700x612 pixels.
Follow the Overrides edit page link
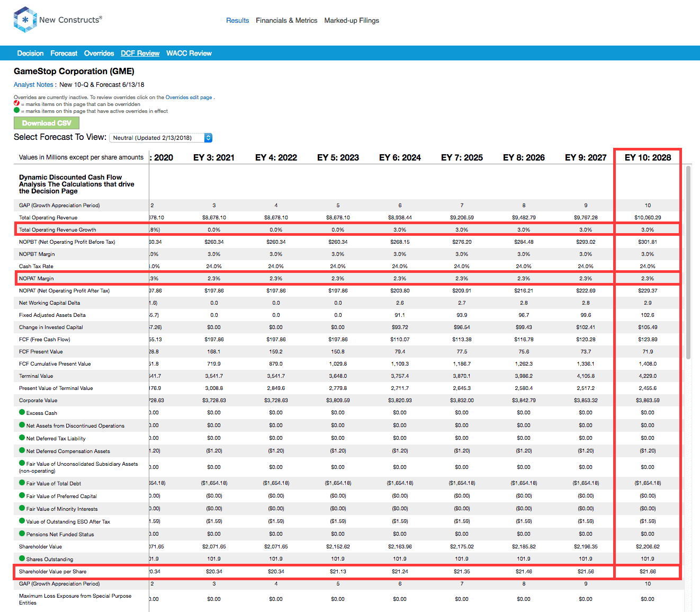point(189,97)
